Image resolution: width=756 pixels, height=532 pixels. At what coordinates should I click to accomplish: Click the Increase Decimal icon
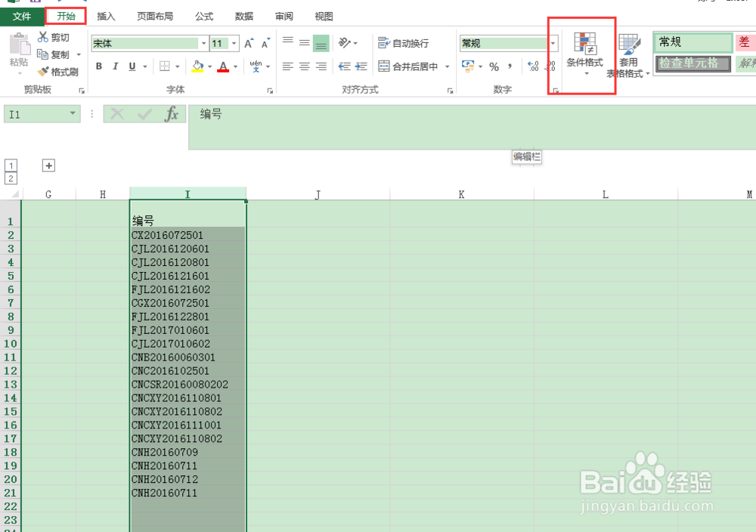coord(532,66)
